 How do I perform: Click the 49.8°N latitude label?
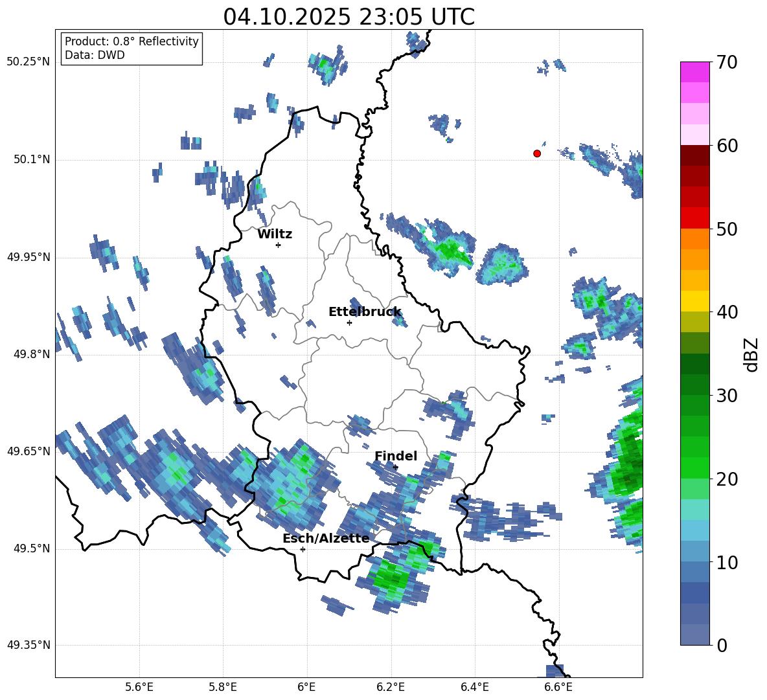[x=31, y=354]
